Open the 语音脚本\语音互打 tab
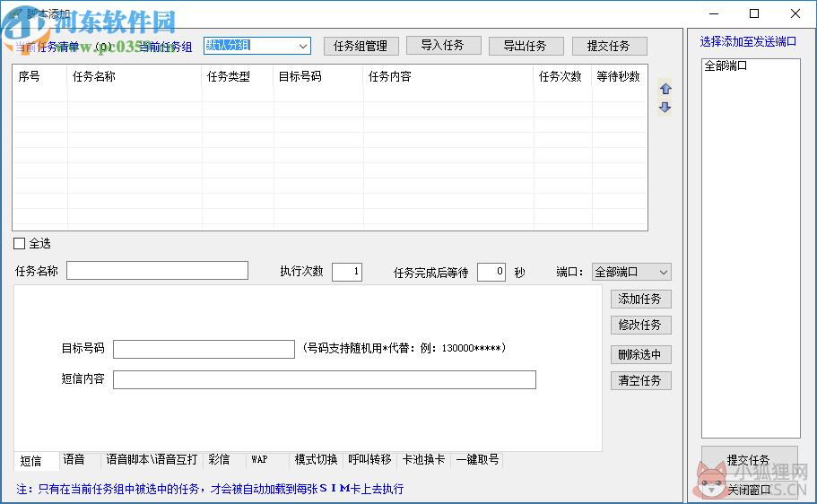817x504 pixels. (x=152, y=460)
